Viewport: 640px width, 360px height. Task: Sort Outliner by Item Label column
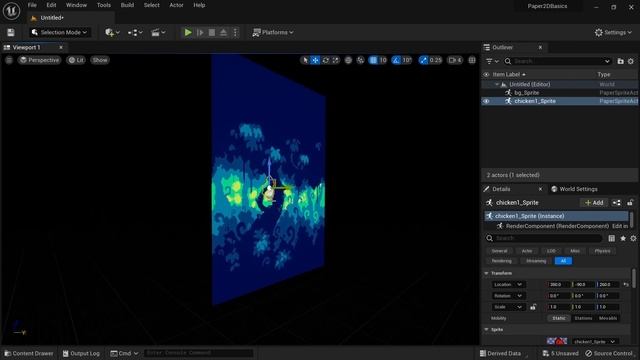[x=509, y=75]
